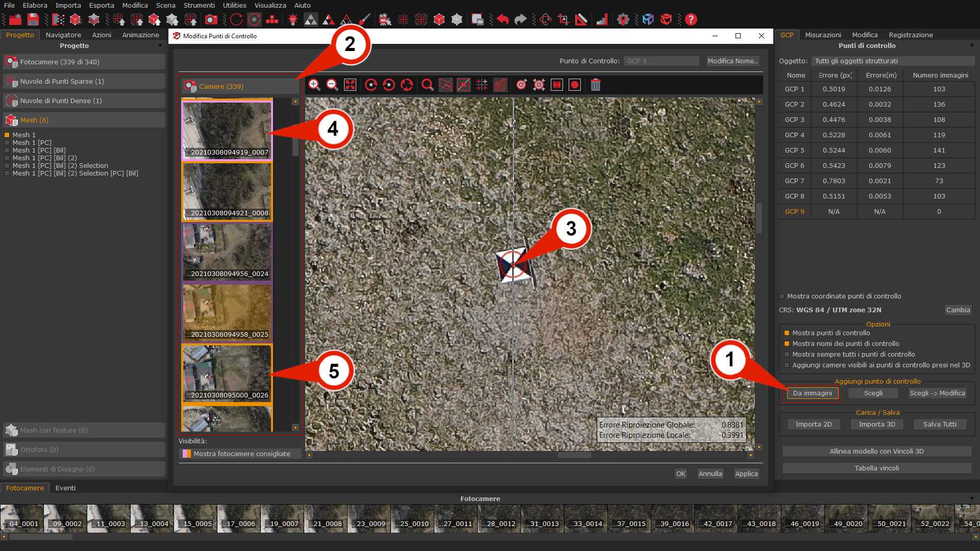This screenshot has height=551, width=980.
Task: Open the ruler measurement tool icon
Action: tap(581, 19)
